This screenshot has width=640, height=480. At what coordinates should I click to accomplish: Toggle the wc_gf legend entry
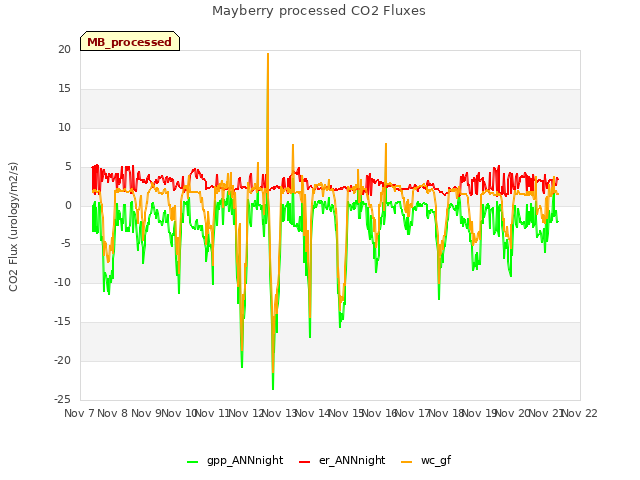(x=426, y=461)
